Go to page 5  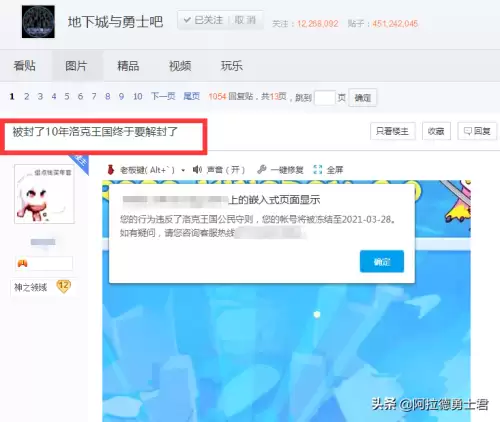point(67,97)
